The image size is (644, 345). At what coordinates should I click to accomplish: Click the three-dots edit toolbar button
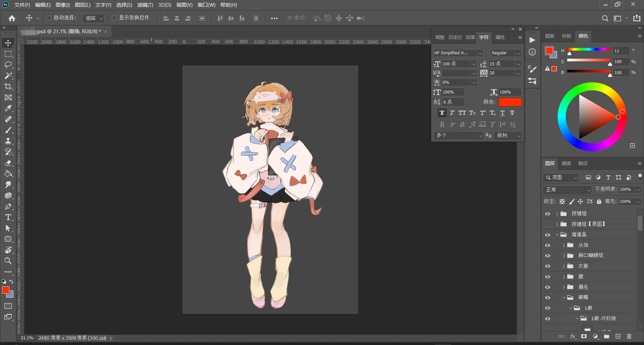pos(8,272)
